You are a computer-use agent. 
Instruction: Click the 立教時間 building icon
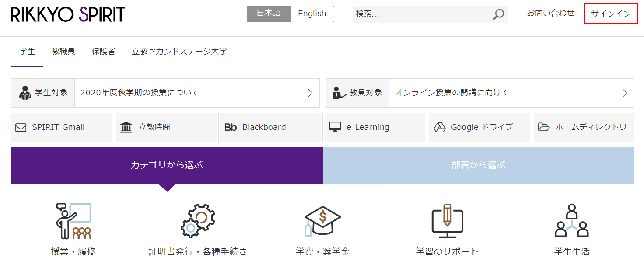(126, 127)
